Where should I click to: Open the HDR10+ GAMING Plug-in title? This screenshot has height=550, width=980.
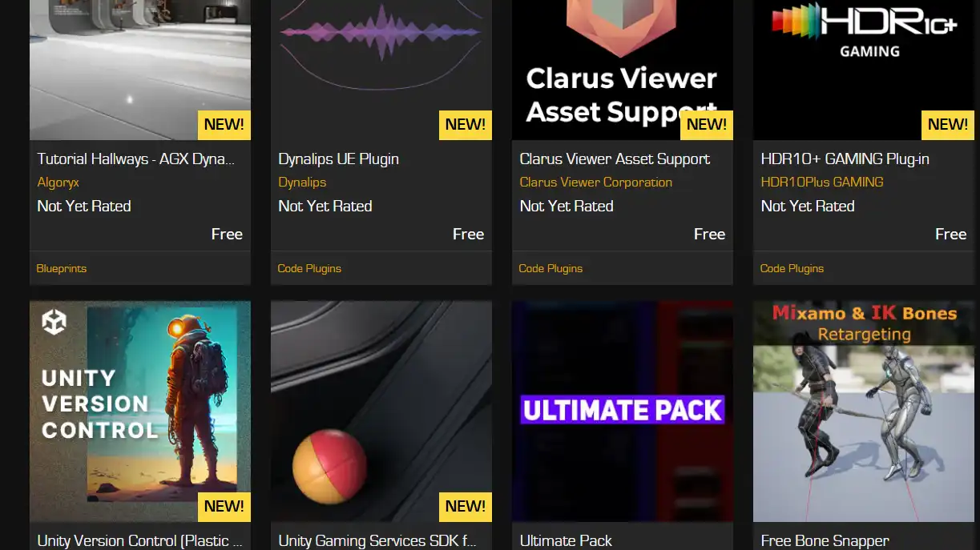tap(845, 159)
